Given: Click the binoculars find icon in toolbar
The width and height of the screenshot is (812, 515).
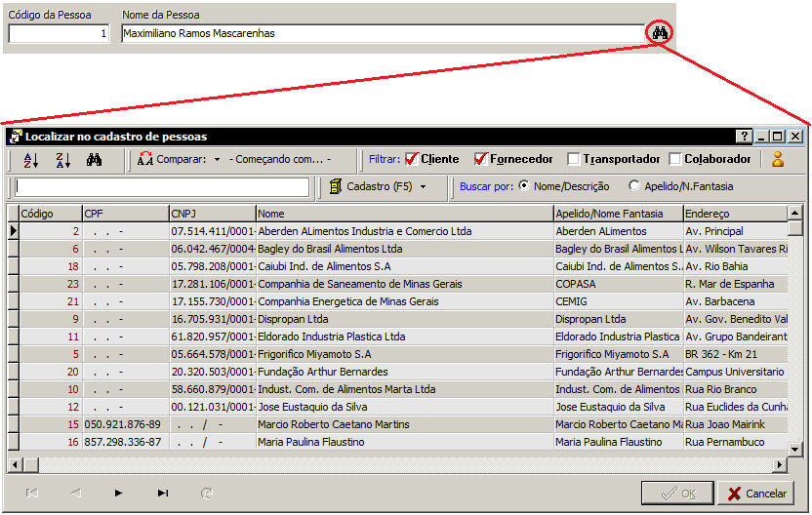Looking at the screenshot, I should [x=95, y=160].
